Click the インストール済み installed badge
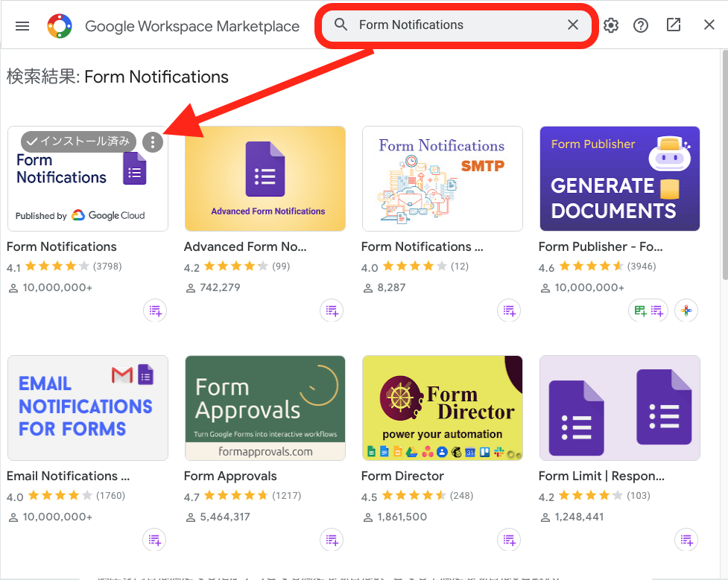Screen dimensions: 728x580 coord(78,141)
